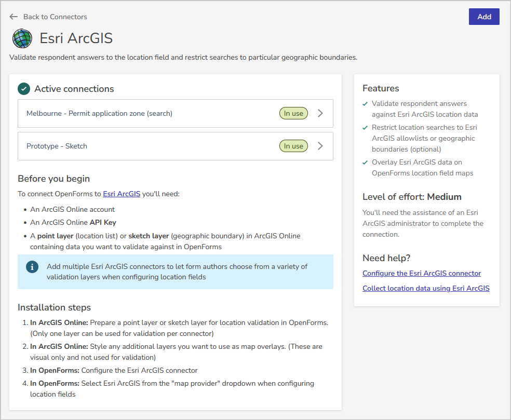
Task: Click the In use badge on Melbourne row
Action: point(293,113)
